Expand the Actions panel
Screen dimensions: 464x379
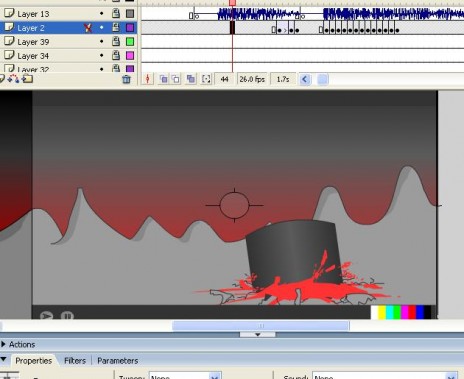coord(3,344)
